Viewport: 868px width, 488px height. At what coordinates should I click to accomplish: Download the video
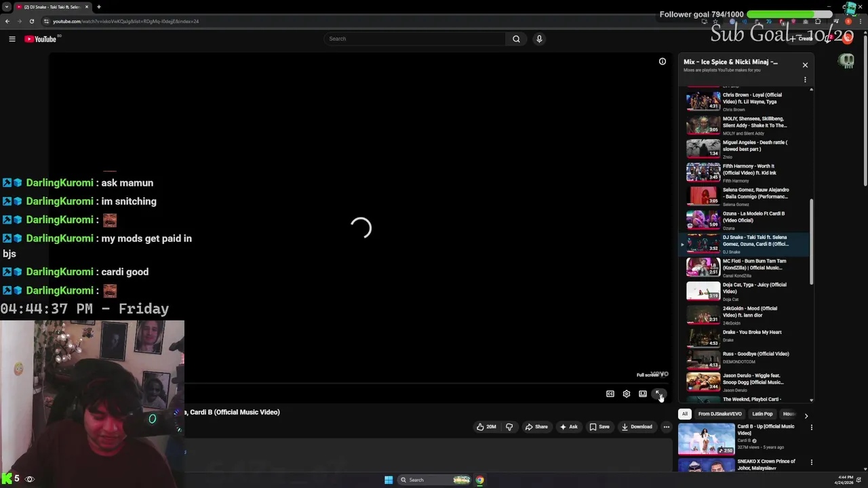(x=637, y=427)
